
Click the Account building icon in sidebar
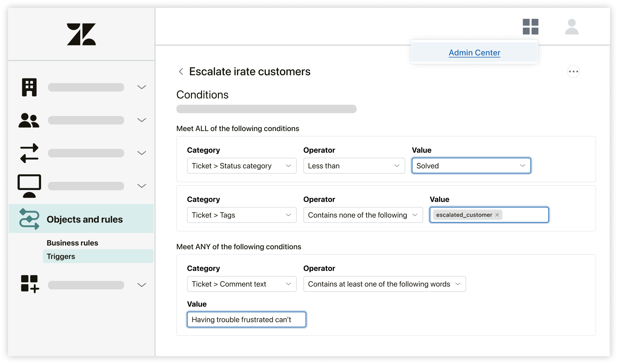(29, 87)
